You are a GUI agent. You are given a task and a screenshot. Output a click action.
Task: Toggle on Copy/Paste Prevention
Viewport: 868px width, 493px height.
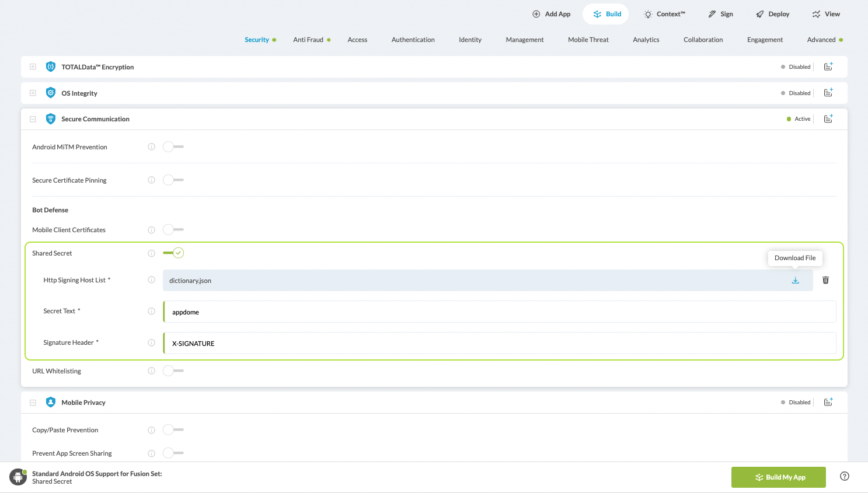click(x=173, y=430)
